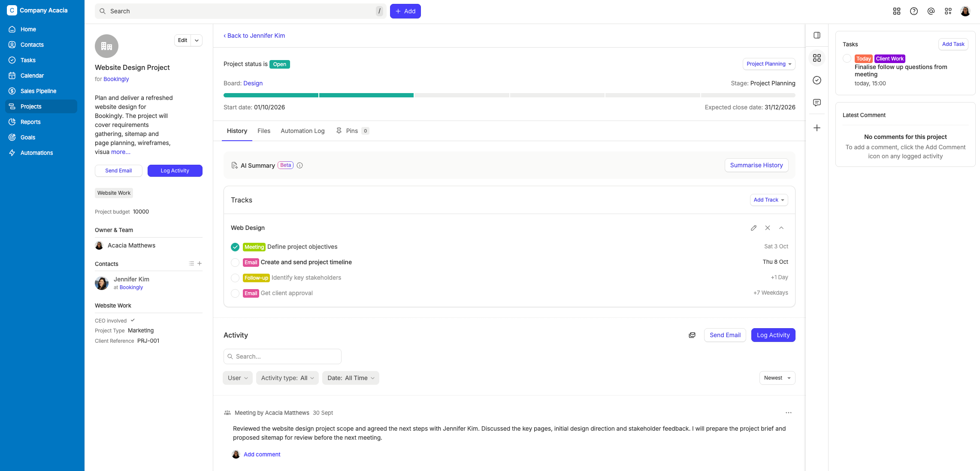Open the meeting activity three-dots menu
This screenshot has width=980, height=471.
point(789,413)
